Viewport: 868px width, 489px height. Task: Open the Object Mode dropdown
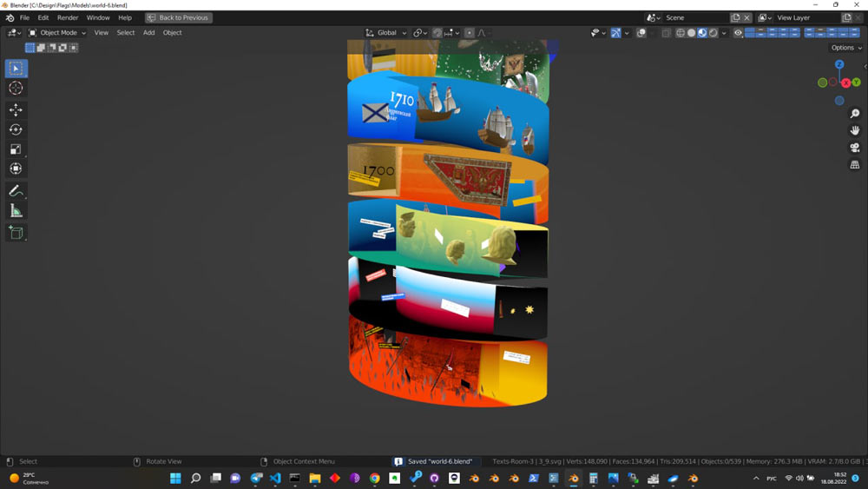tap(57, 33)
